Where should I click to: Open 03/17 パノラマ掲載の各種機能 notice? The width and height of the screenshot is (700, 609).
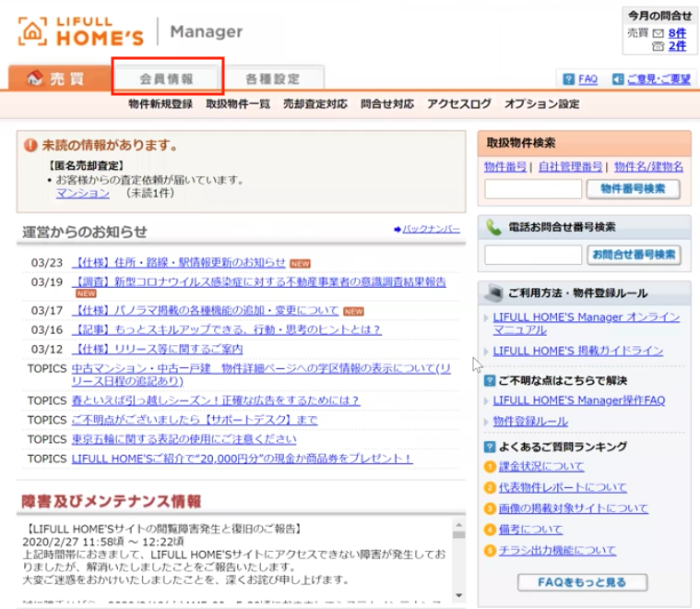pyautogui.click(x=206, y=310)
